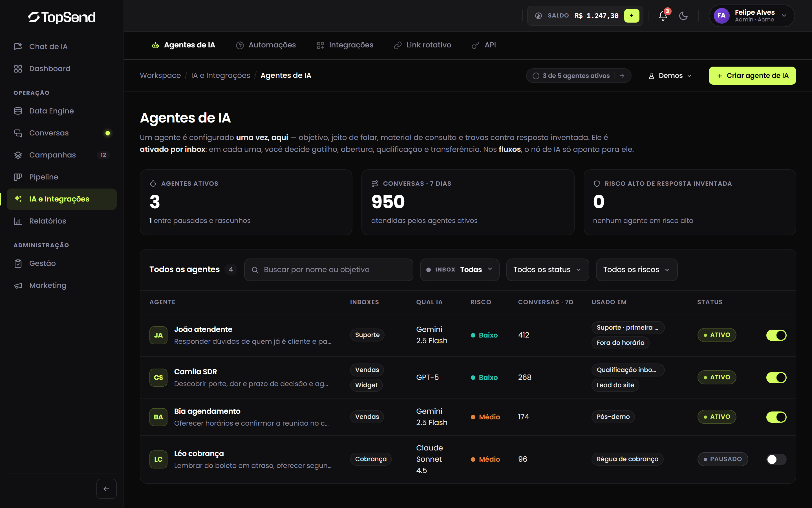Click the Conversas · 7D column header
The width and height of the screenshot is (812, 508).
click(x=546, y=302)
